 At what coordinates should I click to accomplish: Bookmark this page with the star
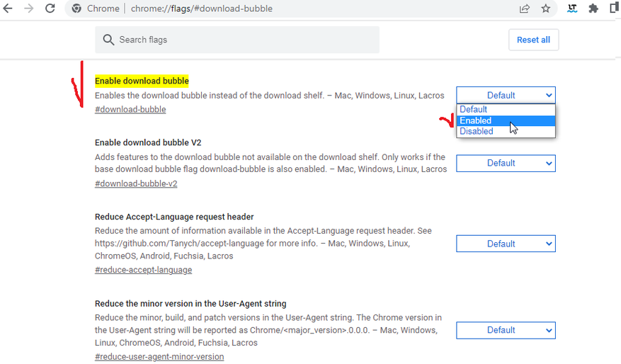pos(545,9)
